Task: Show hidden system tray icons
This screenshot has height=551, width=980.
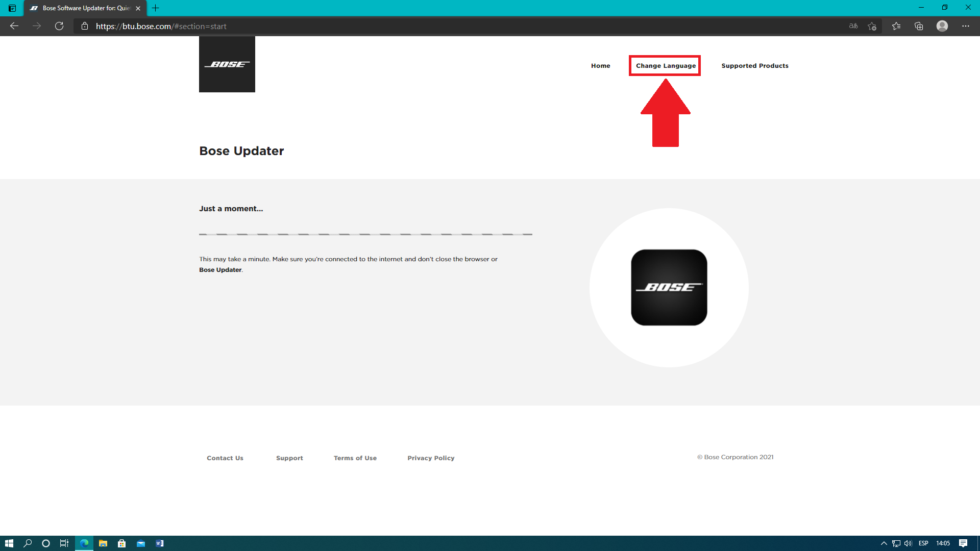Action: [x=884, y=543]
